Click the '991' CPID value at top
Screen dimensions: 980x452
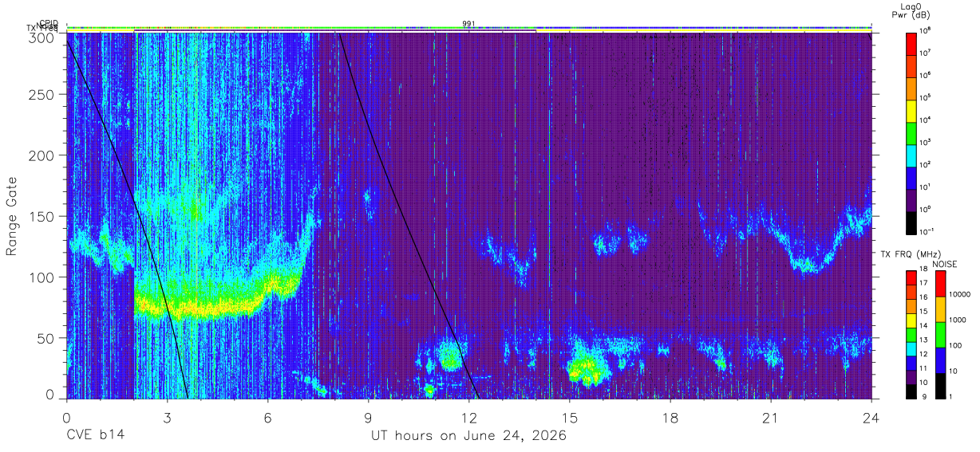pos(469,23)
